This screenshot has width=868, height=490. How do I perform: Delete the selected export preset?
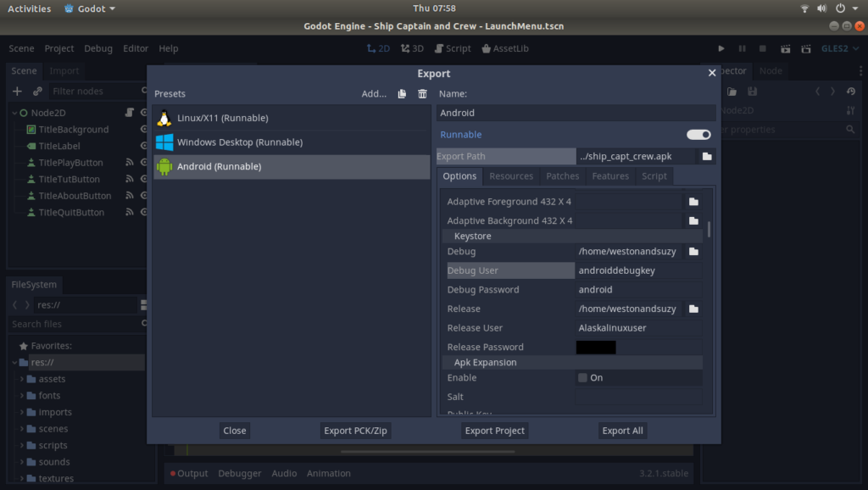click(422, 94)
